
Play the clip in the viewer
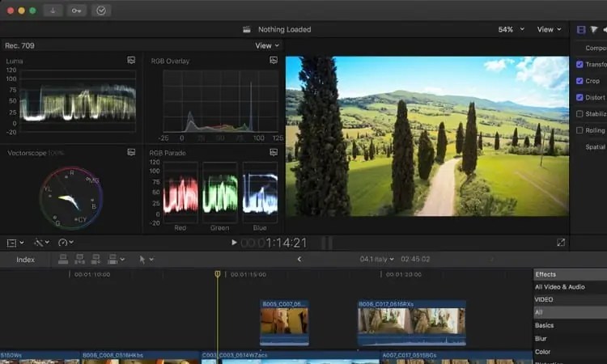tap(234, 243)
